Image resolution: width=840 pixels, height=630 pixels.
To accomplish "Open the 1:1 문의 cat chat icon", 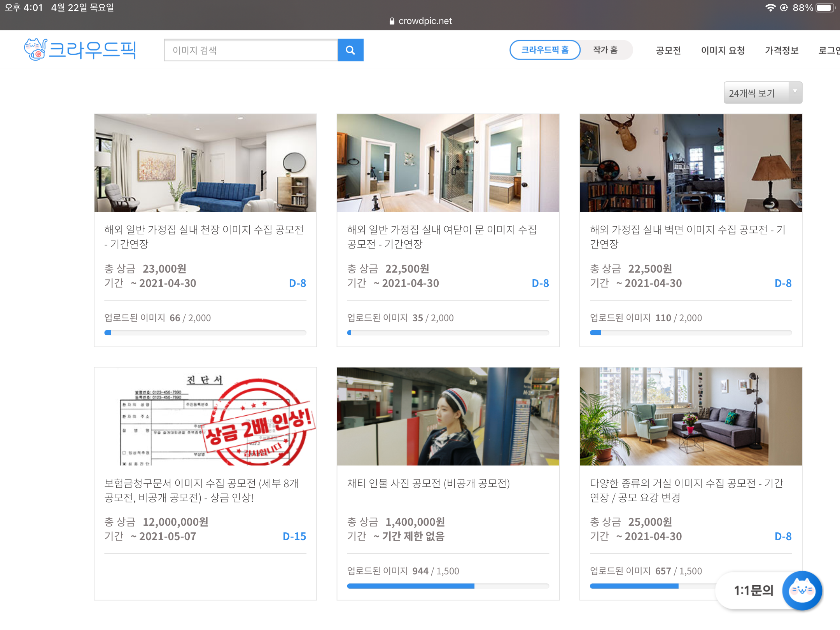I will [801, 590].
